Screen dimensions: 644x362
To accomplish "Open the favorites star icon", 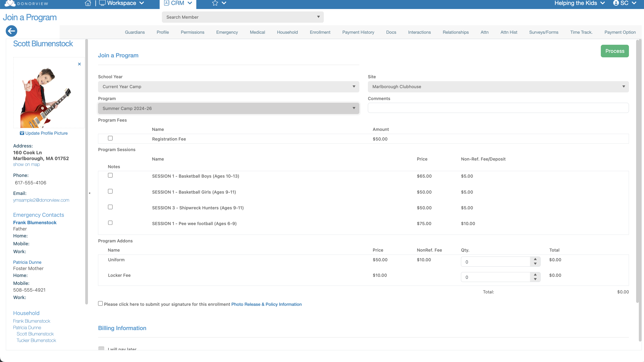I will [215, 3].
